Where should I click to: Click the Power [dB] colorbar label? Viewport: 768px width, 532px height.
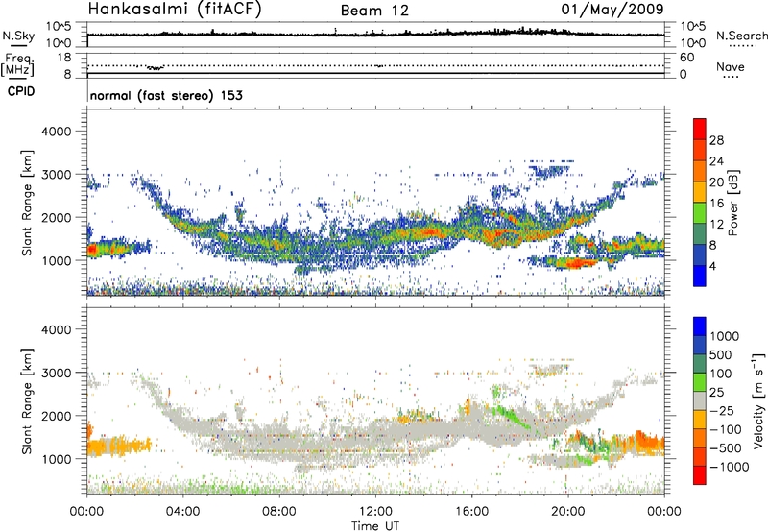point(732,203)
